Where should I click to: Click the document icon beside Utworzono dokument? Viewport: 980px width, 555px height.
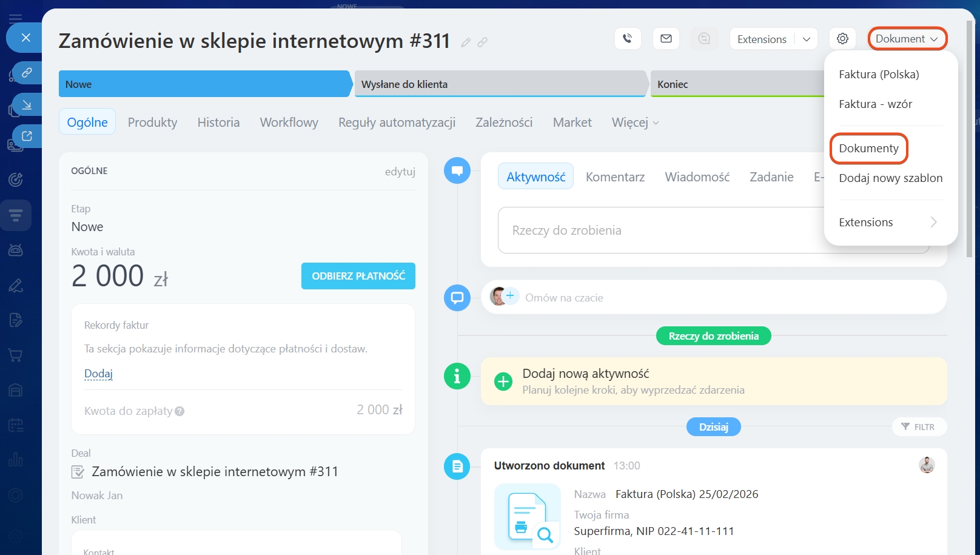457,466
